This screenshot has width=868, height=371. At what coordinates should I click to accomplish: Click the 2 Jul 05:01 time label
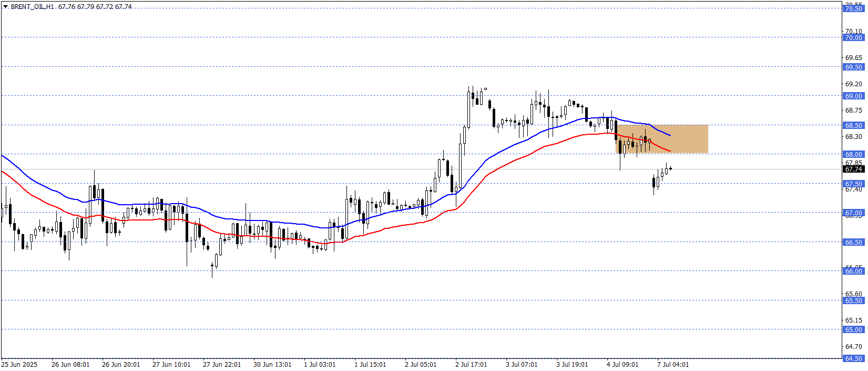pyautogui.click(x=421, y=364)
